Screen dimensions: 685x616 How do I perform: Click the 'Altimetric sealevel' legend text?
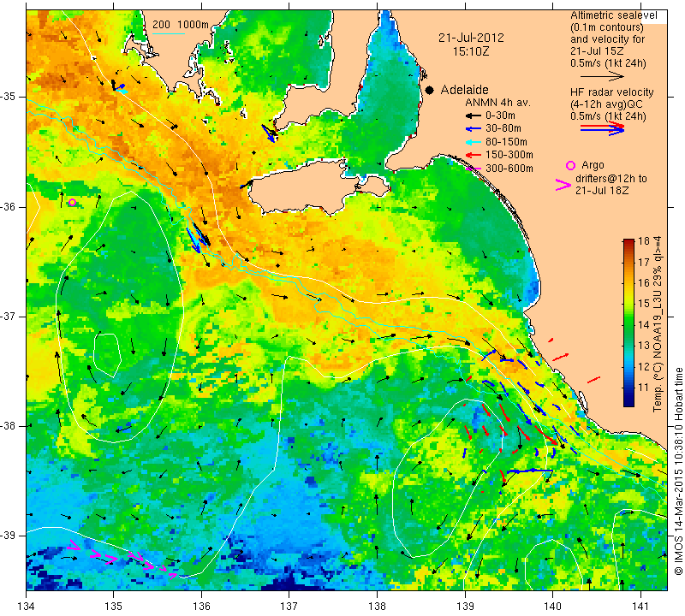coord(613,15)
